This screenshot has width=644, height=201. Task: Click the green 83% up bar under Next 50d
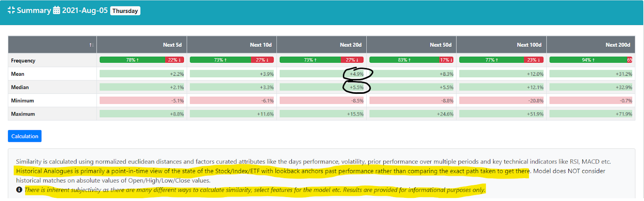(x=404, y=60)
